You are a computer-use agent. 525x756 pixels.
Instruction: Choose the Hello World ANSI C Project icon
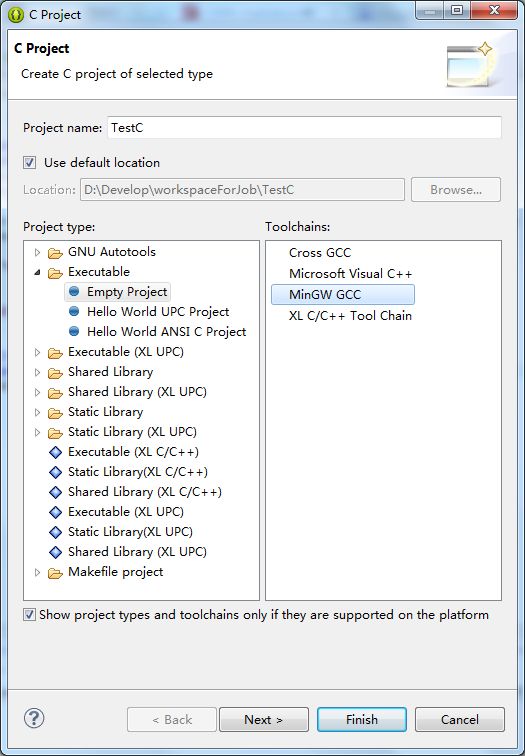74,332
